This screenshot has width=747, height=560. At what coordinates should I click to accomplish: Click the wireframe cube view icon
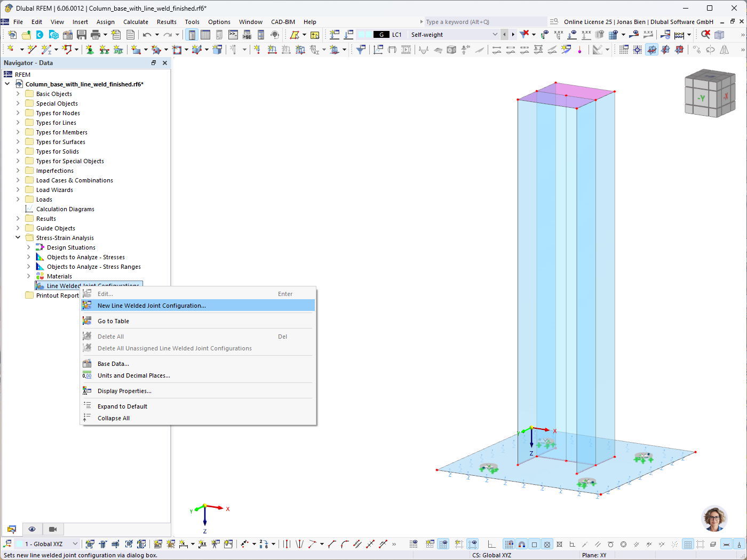point(719,35)
